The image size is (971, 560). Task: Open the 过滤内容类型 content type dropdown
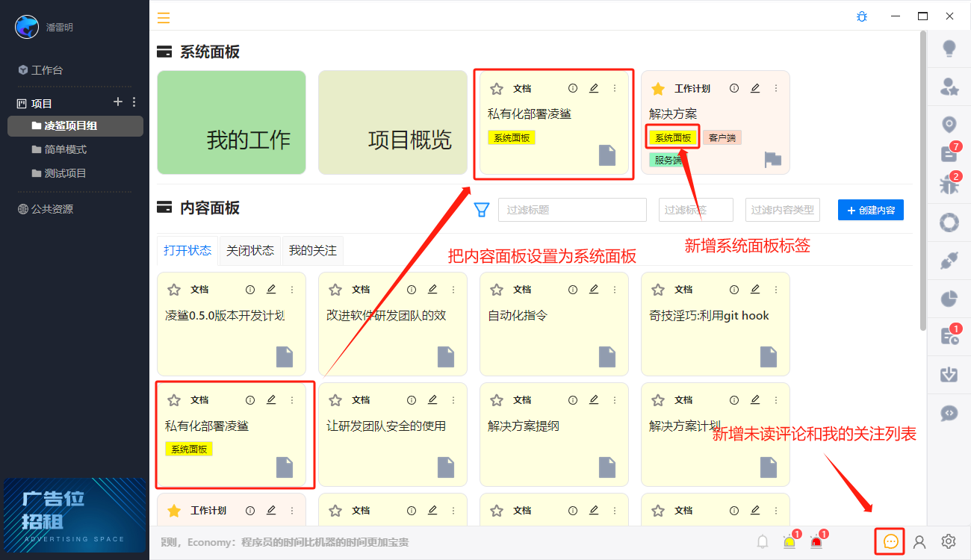click(x=783, y=210)
